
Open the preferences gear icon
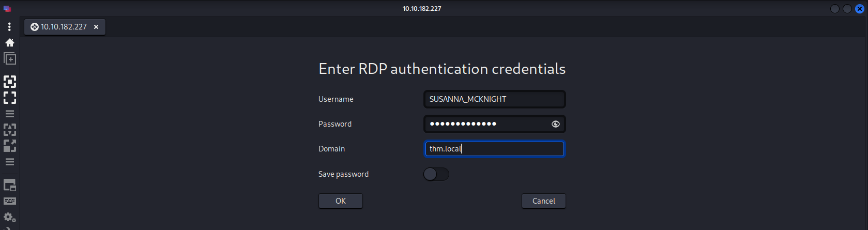[10, 217]
